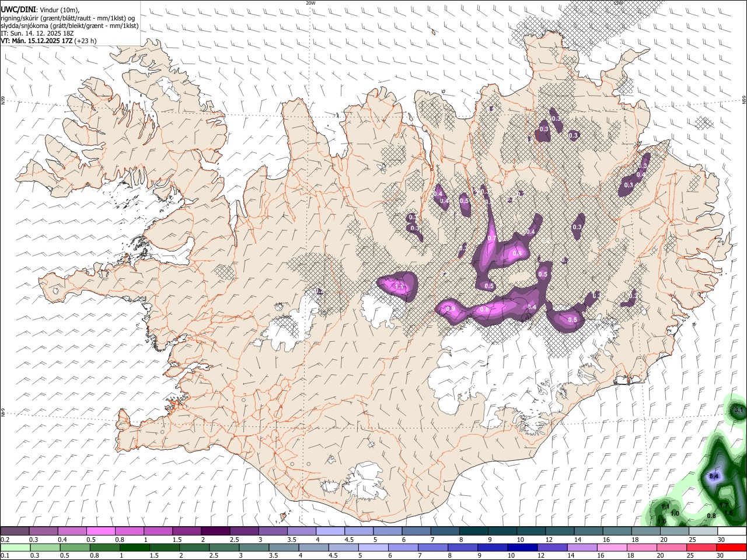Pick the bright pink swatch between 0.5 and 0.8, top row
Viewport: 747px width, 560px height.
coord(100,531)
